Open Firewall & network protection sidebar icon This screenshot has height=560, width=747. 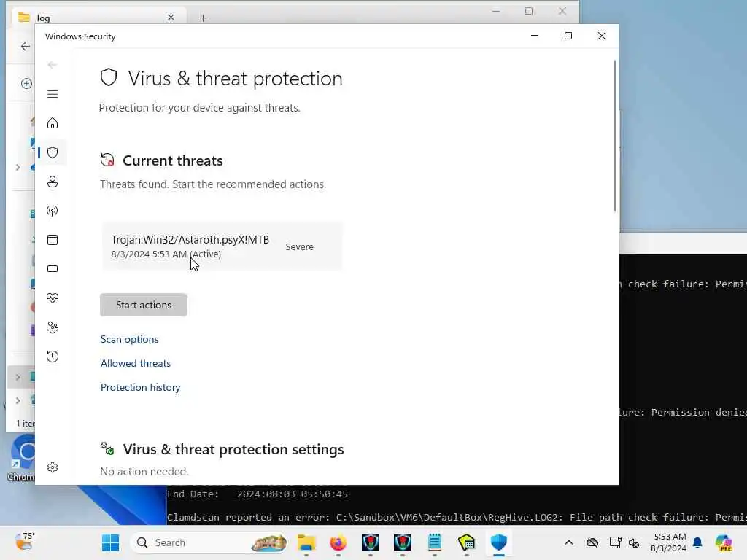(x=53, y=211)
